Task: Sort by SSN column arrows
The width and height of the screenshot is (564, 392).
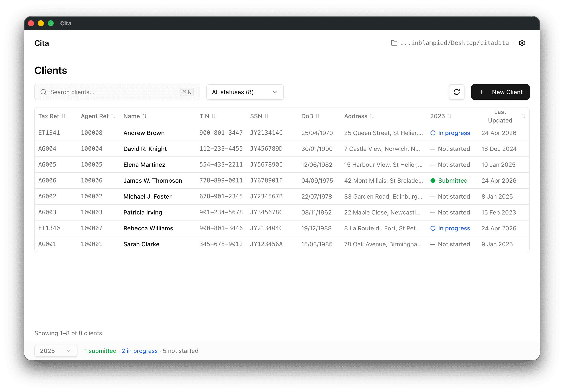Action: [x=267, y=116]
